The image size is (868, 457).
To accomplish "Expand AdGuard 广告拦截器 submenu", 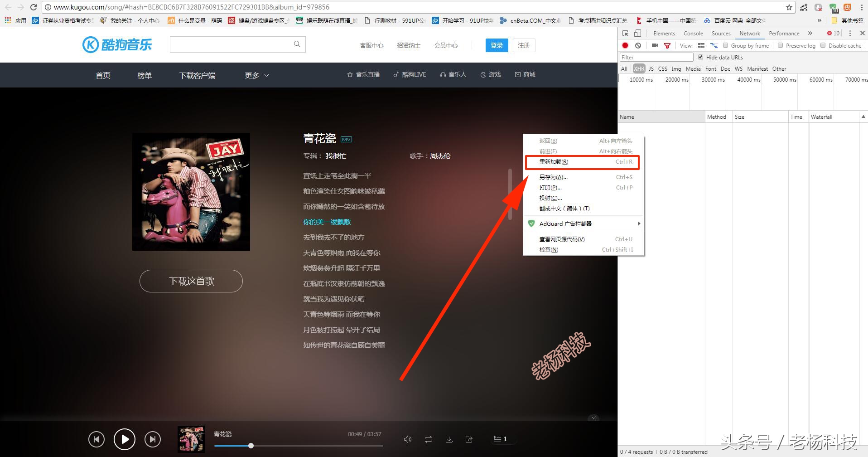I will pos(583,224).
